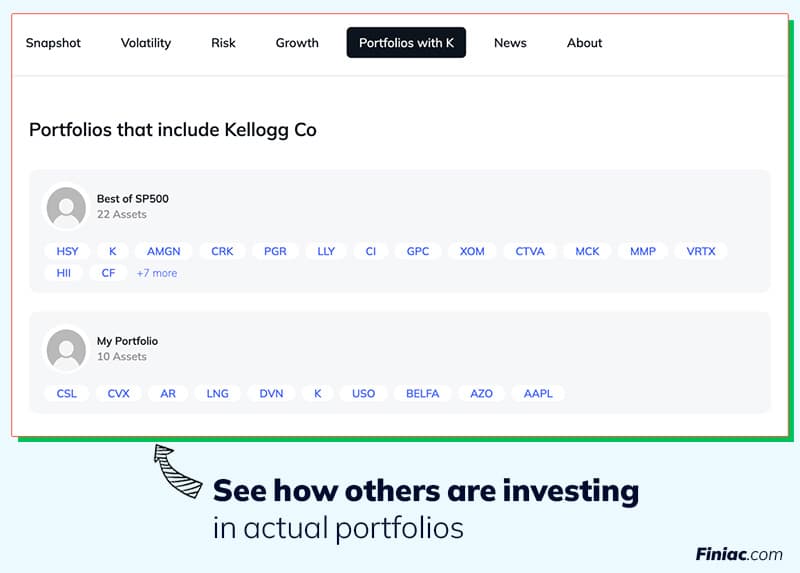Select the Portfolios with K tab
The height and width of the screenshot is (573, 800).
pyautogui.click(x=406, y=43)
